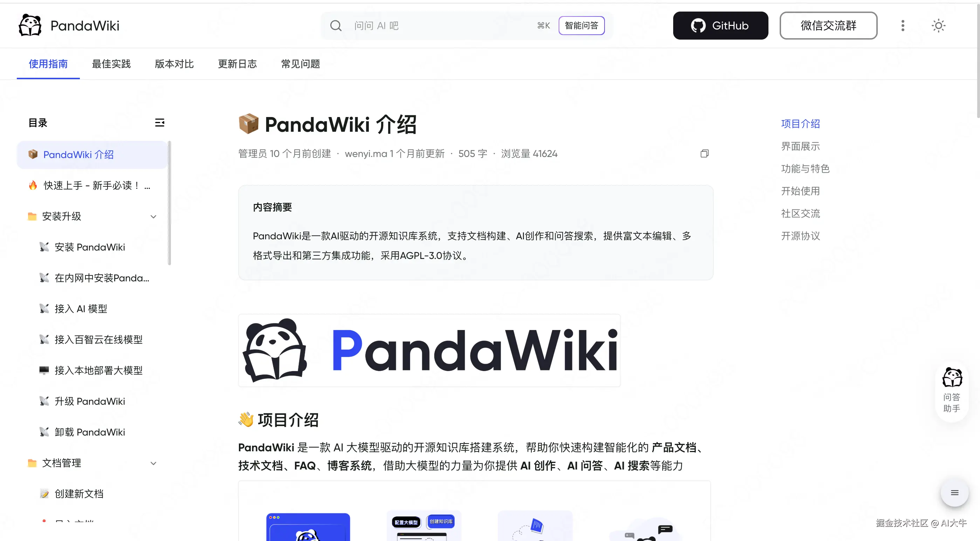Jump to the 功能与特色 section link
Image resolution: width=980 pixels, height=541 pixels.
[805, 169]
